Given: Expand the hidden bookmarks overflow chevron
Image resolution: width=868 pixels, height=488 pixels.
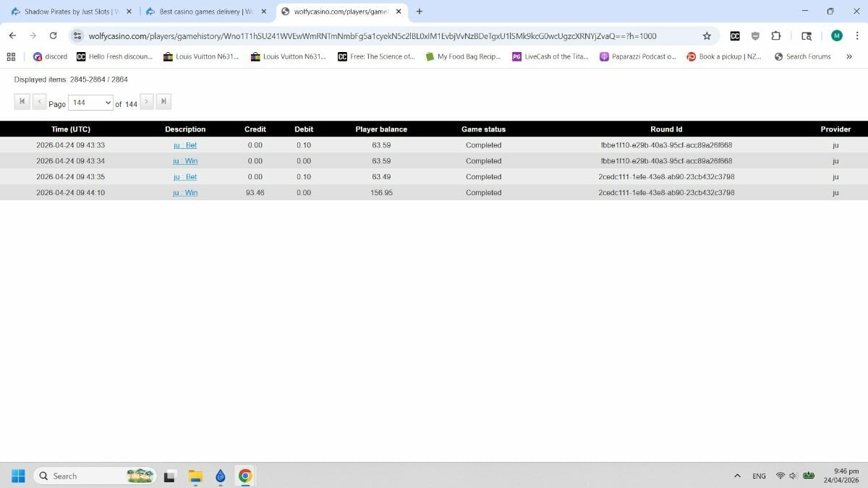Looking at the screenshot, I should [x=848, y=56].
